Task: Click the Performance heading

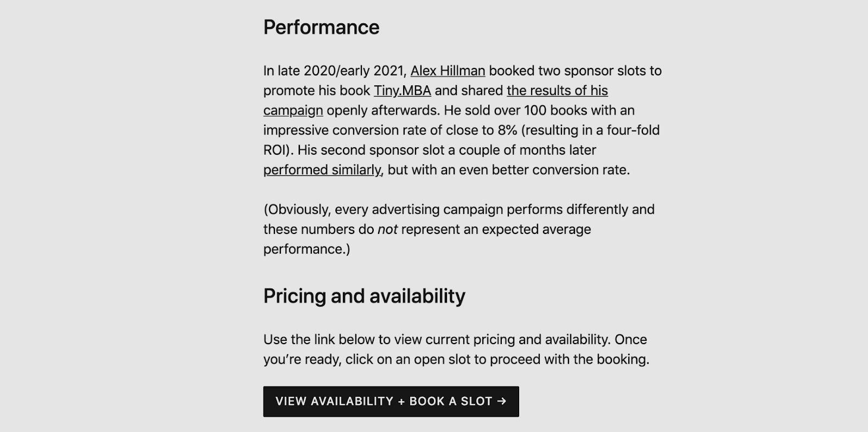Action: coord(321,27)
